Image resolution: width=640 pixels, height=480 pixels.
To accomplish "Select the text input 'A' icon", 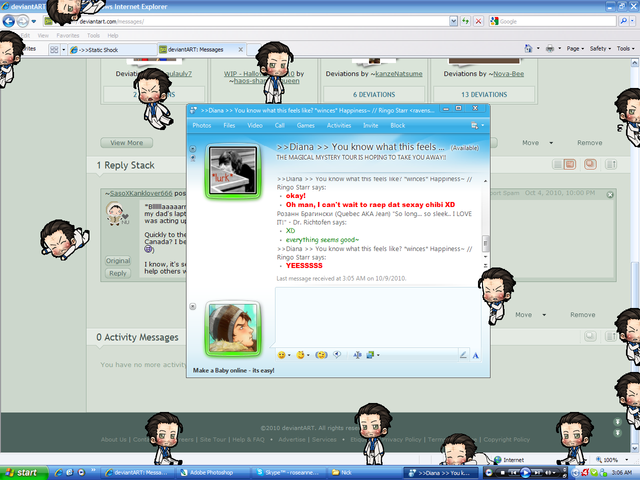I will (476, 356).
